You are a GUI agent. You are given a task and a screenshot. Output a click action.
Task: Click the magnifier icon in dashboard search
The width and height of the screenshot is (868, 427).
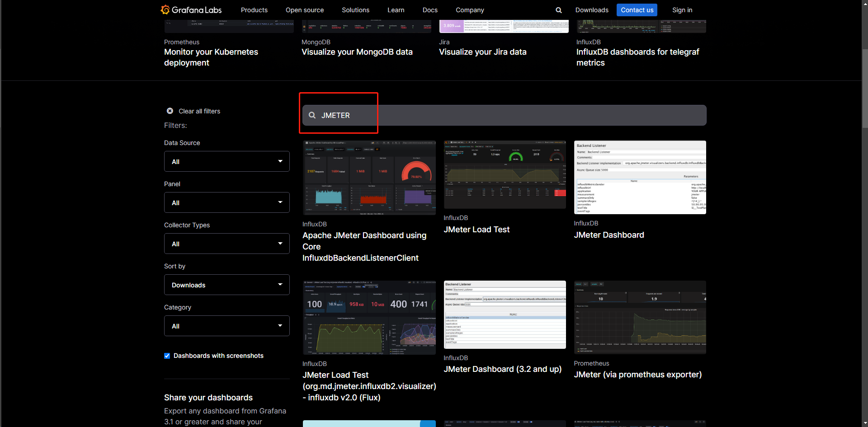pos(312,115)
